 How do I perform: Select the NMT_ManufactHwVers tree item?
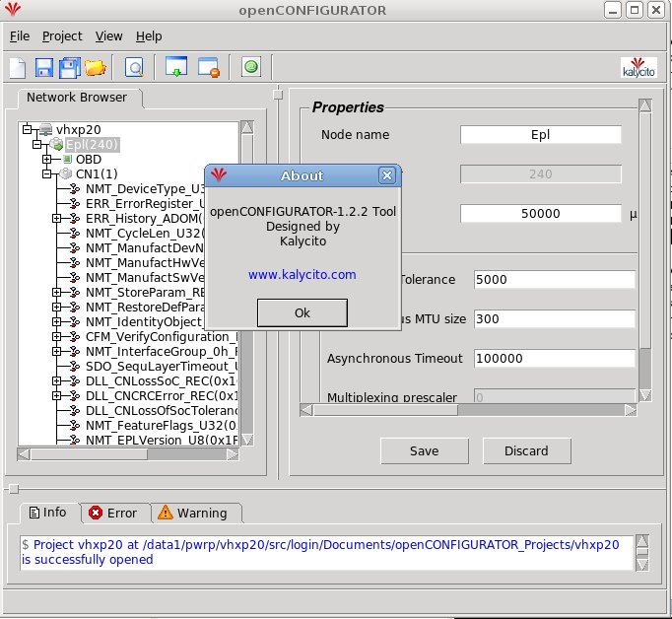(145, 262)
